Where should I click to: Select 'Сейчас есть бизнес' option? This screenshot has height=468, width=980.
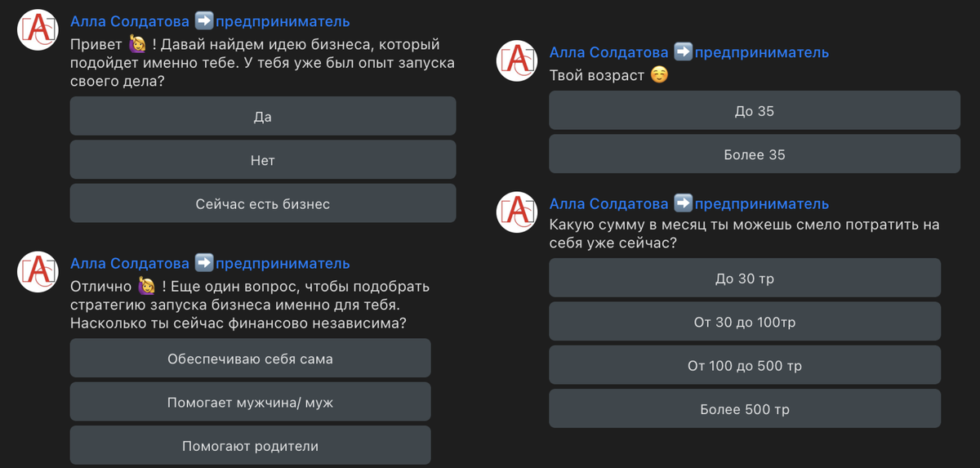[263, 203]
